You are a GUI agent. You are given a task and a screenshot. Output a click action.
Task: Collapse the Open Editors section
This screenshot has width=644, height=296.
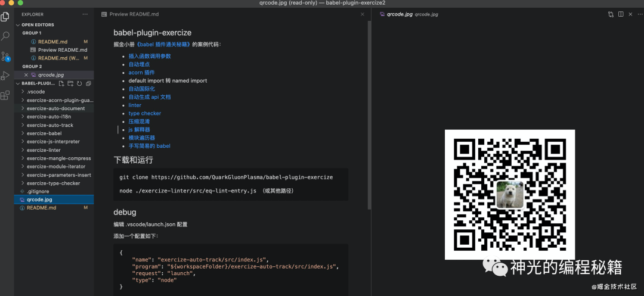tap(18, 25)
